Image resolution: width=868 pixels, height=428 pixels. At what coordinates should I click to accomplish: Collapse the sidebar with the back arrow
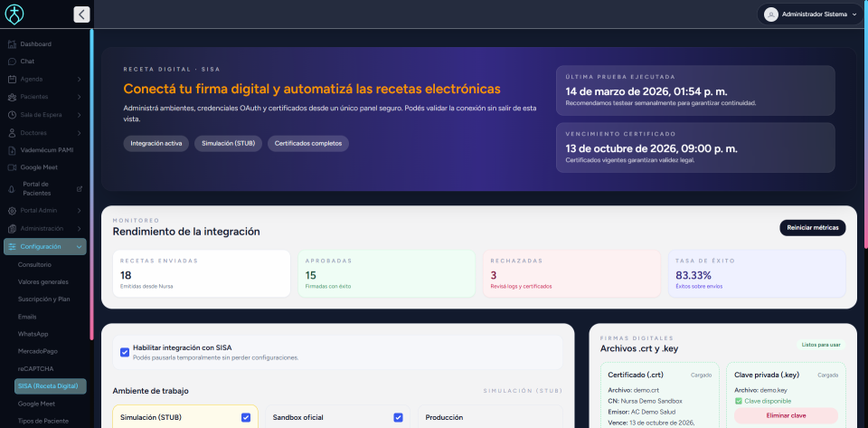click(x=81, y=14)
